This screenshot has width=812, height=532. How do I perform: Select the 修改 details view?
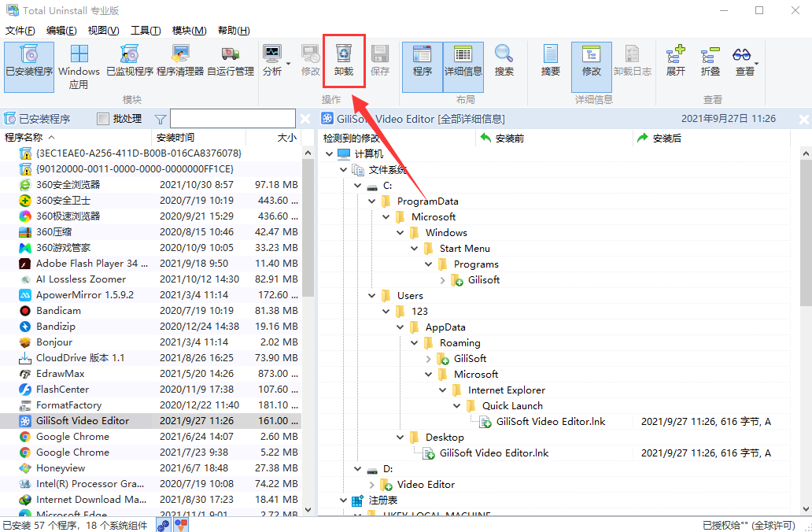pos(592,68)
